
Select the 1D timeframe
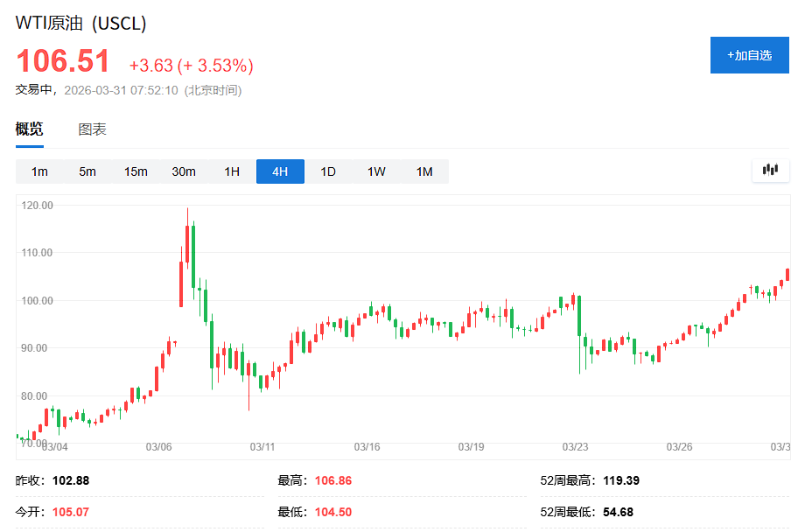click(327, 171)
